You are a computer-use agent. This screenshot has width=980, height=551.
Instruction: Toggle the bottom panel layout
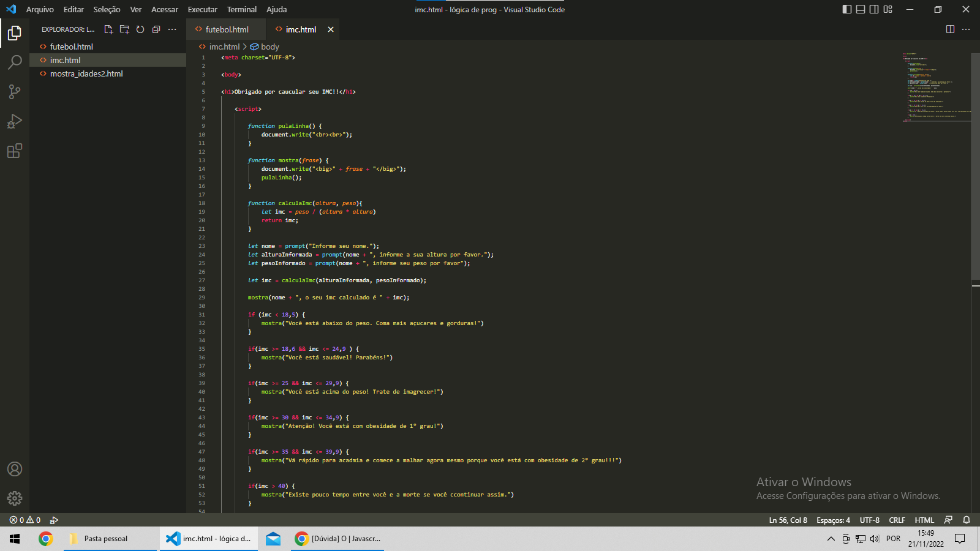coord(861,9)
